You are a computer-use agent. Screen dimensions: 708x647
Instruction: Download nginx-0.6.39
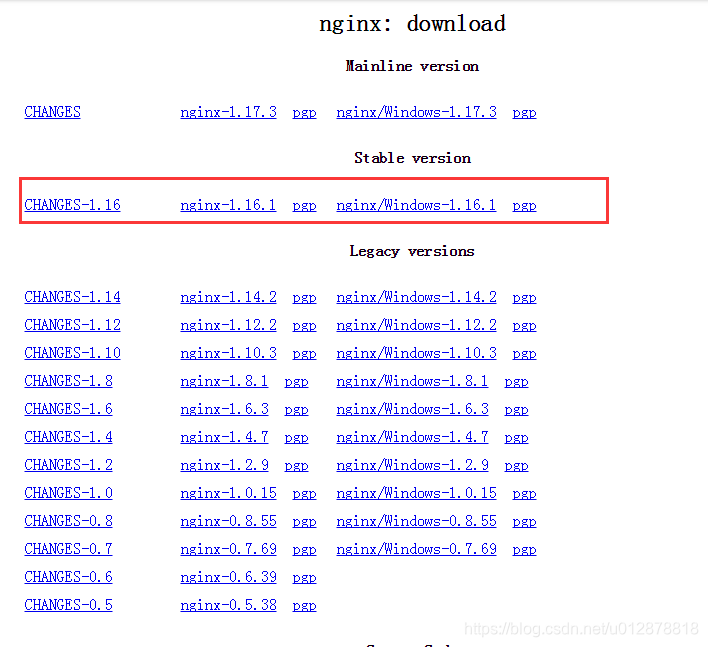[x=228, y=577]
